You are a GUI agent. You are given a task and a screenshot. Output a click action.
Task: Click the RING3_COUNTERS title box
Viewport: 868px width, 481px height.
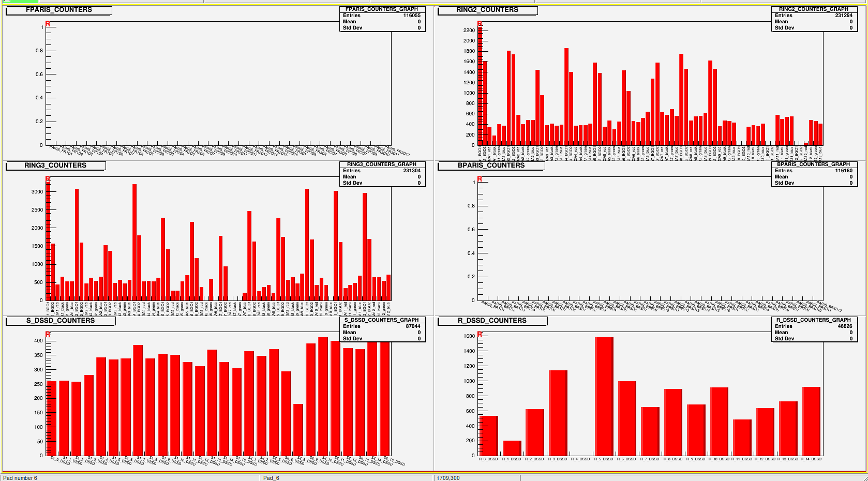[x=55, y=166]
